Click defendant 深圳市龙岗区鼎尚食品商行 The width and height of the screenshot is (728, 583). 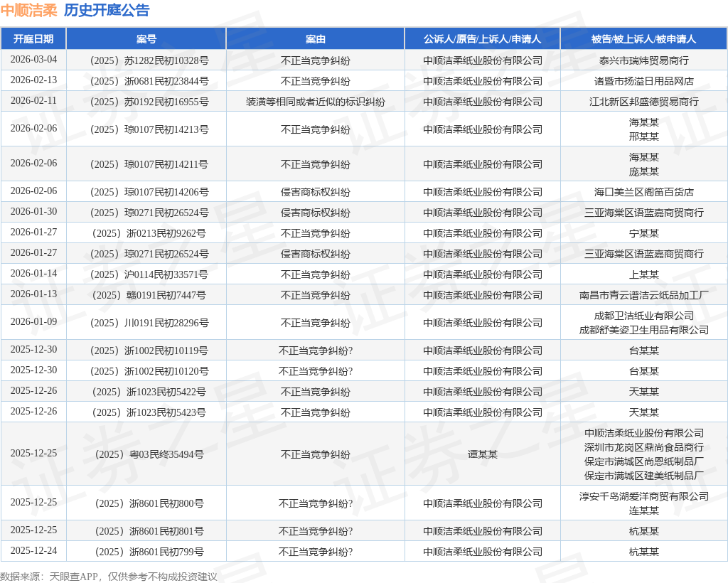643,447
